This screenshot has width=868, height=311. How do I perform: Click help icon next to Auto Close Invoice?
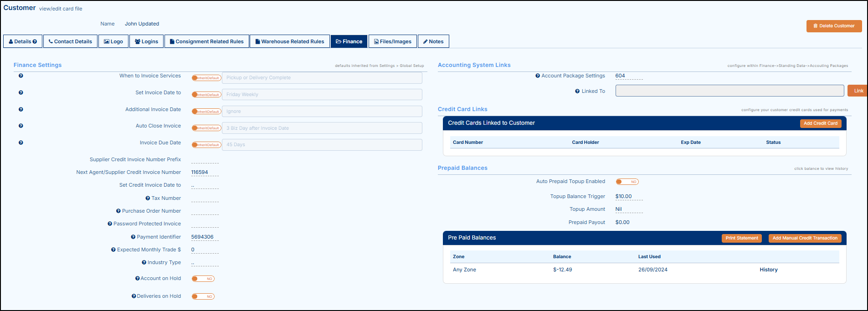(21, 126)
